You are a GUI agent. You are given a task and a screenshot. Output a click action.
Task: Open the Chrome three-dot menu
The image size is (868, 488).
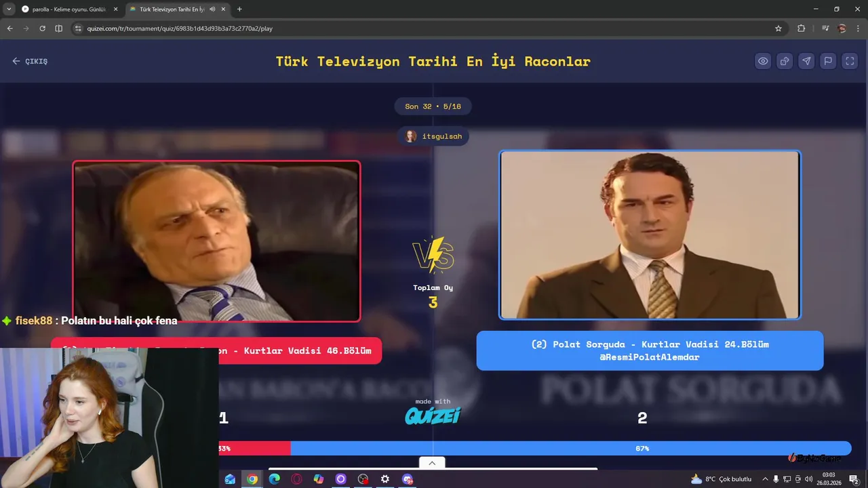[x=858, y=28]
